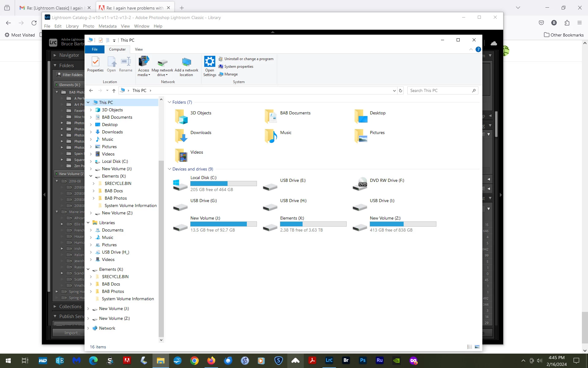Open the blue File menu tab
Viewport: 588px width, 368px height.
95,49
